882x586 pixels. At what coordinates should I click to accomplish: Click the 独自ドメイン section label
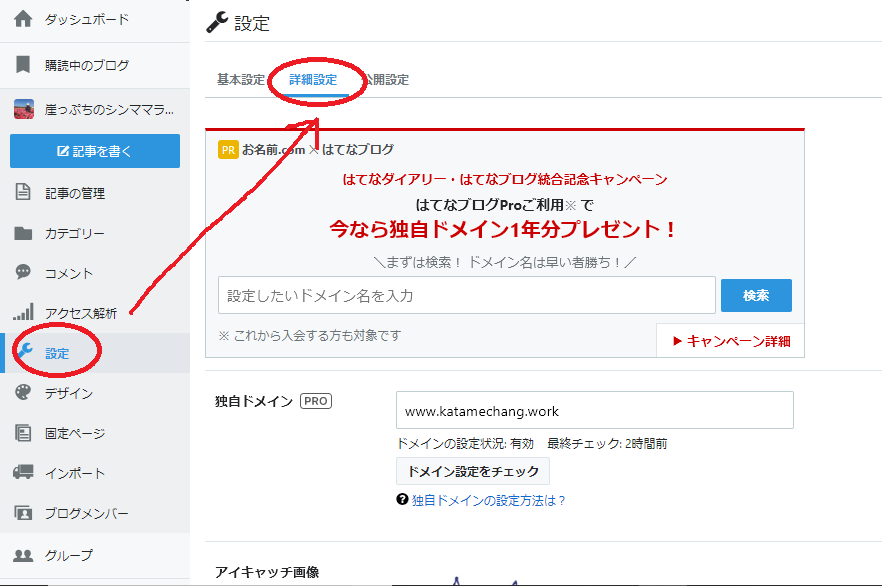point(254,401)
